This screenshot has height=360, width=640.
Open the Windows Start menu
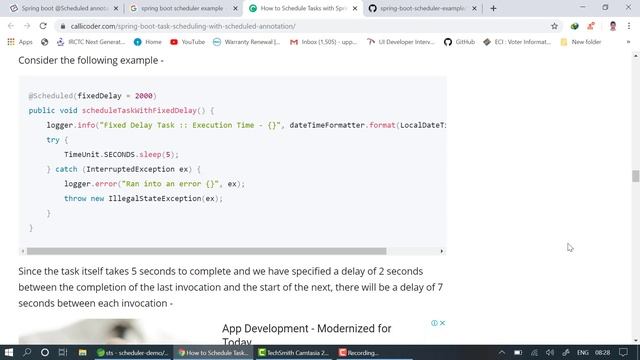[9, 352]
